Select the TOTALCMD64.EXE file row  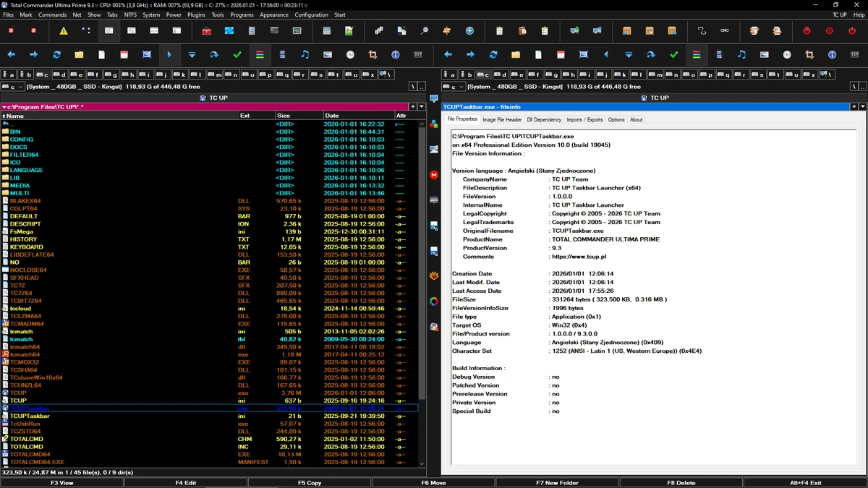click(209, 462)
